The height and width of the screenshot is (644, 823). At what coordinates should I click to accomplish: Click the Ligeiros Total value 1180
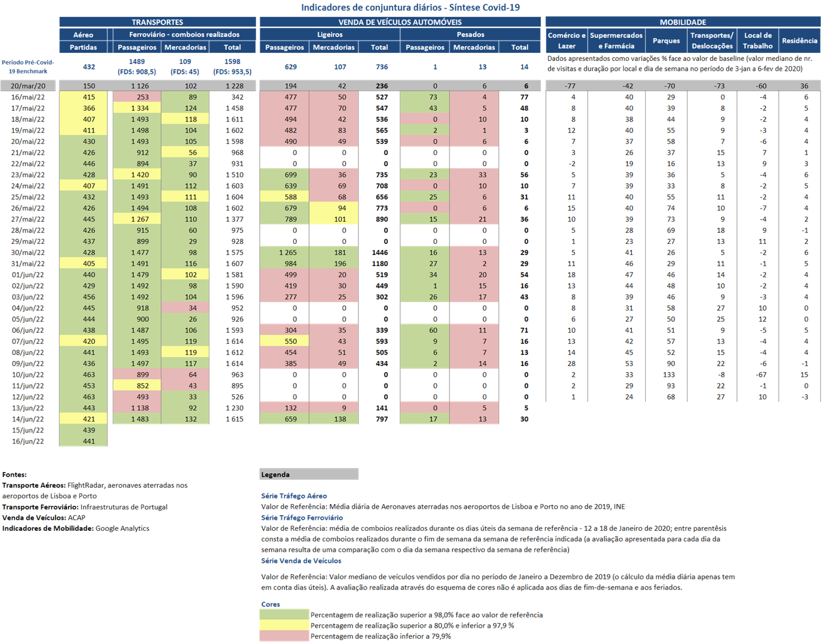(x=380, y=264)
